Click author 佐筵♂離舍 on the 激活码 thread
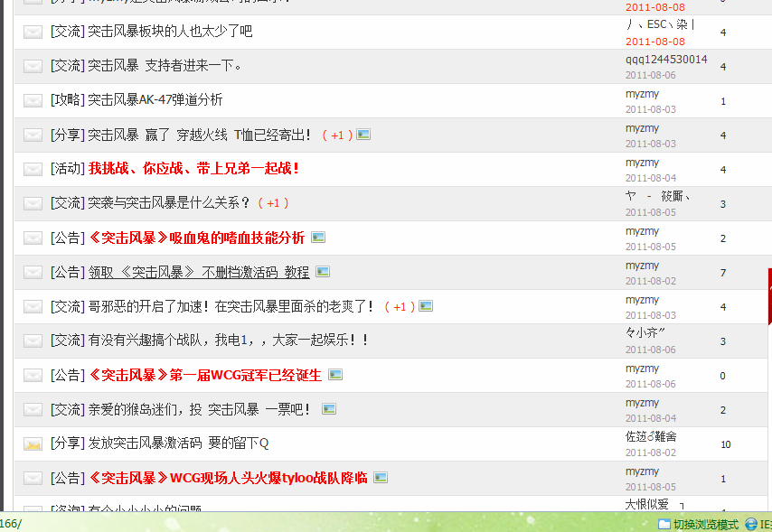The width and height of the screenshot is (772, 532). click(651, 436)
